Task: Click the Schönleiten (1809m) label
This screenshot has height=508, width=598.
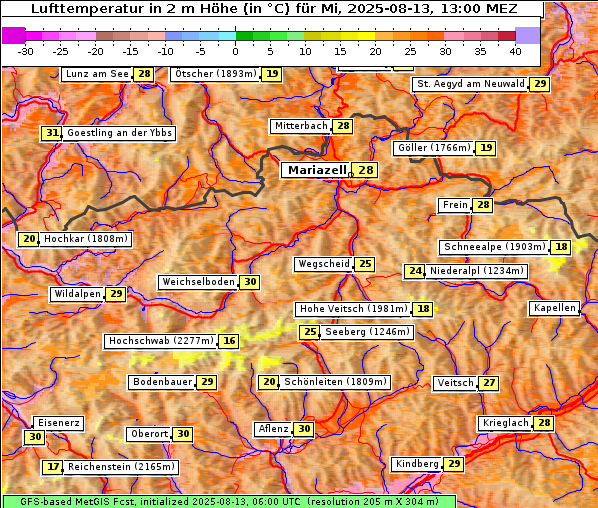Action: click(x=335, y=382)
